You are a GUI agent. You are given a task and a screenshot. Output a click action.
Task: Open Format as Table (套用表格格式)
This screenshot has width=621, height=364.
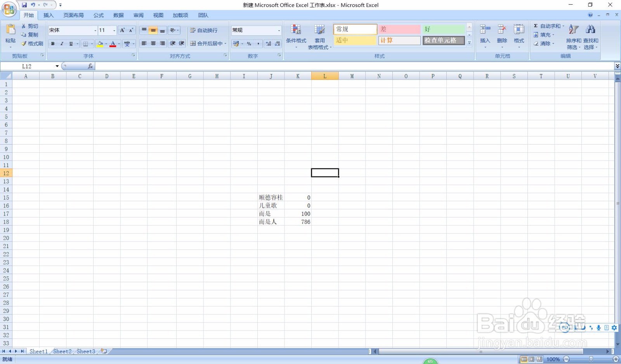pos(319,37)
